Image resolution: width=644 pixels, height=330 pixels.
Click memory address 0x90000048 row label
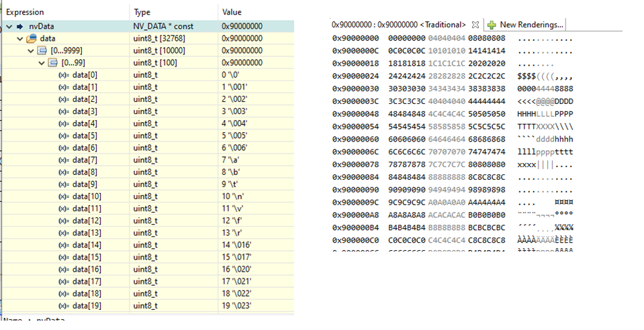click(x=356, y=114)
